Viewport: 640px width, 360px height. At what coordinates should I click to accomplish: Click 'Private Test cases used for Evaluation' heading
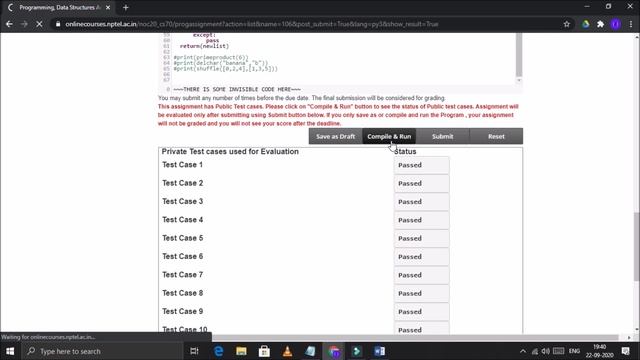[230, 152]
